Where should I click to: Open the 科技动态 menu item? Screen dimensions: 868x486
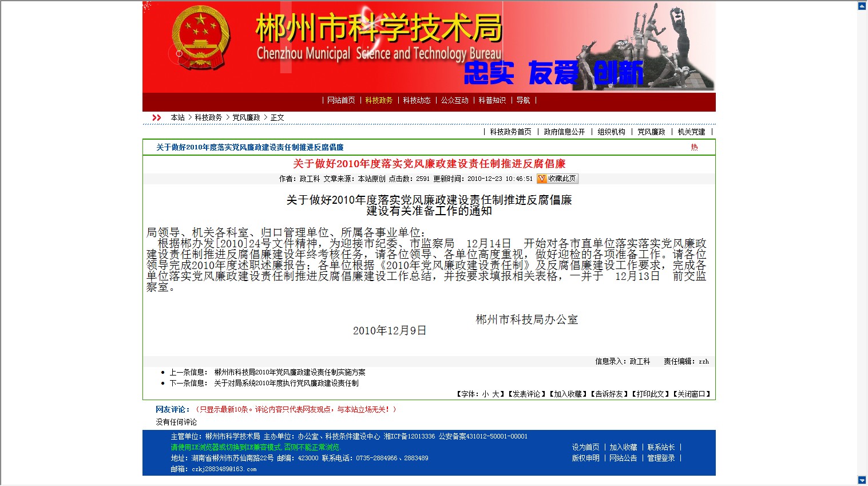tap(417, 100)
